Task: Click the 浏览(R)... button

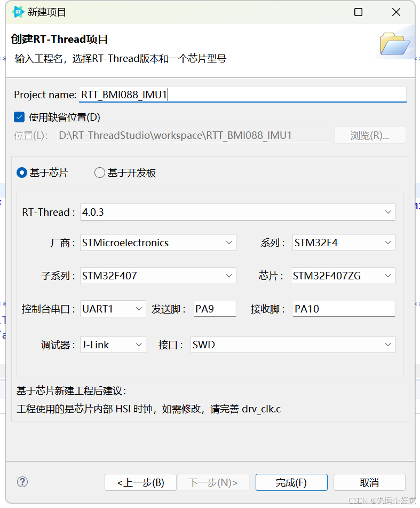Action: [370, 135]
